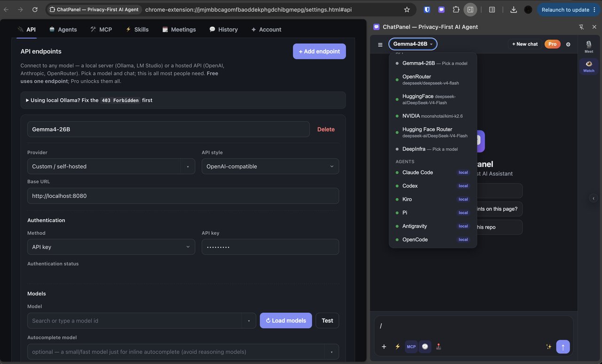This screenshot has width=602, height=364.
Task: Select Gemma4-26B in model list
Action: click(433, 63)
